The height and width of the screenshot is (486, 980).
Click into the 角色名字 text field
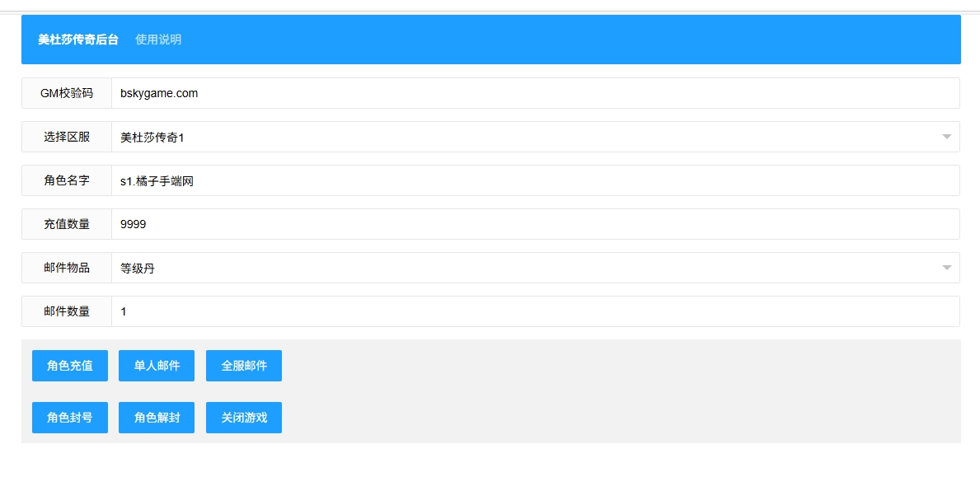536,180
